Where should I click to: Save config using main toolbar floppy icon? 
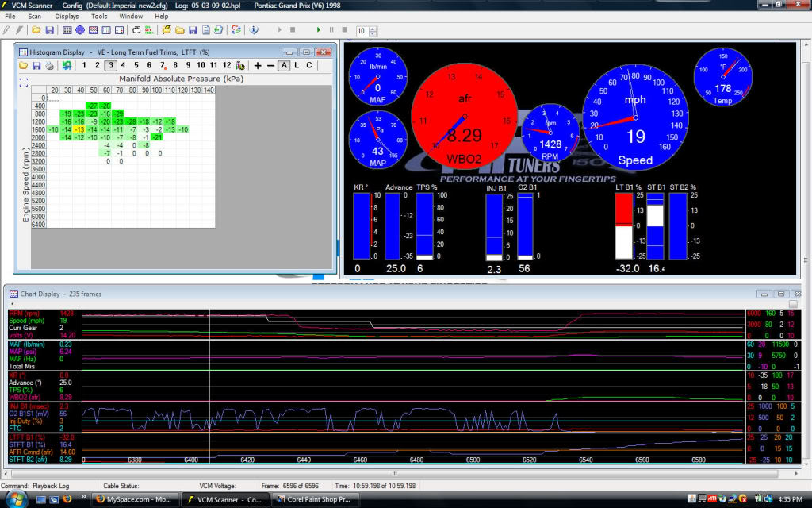tap(50, 30)
